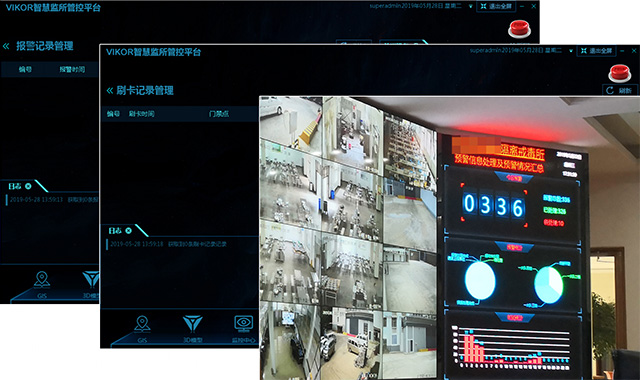Screen dimensions: 640x380
Task: Expand superadmin dropdown arrow in 刷卡记录管理 window
Action: (571, 51)
